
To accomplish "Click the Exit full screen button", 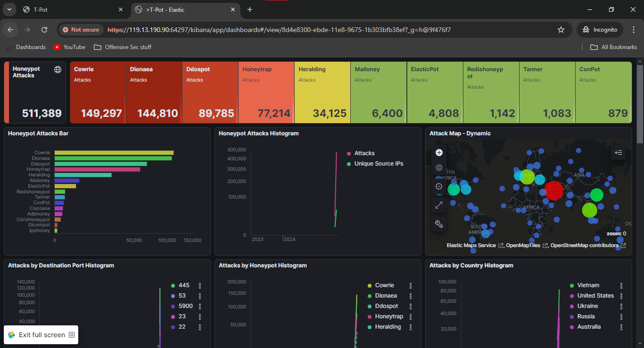I will coord(41,335).
